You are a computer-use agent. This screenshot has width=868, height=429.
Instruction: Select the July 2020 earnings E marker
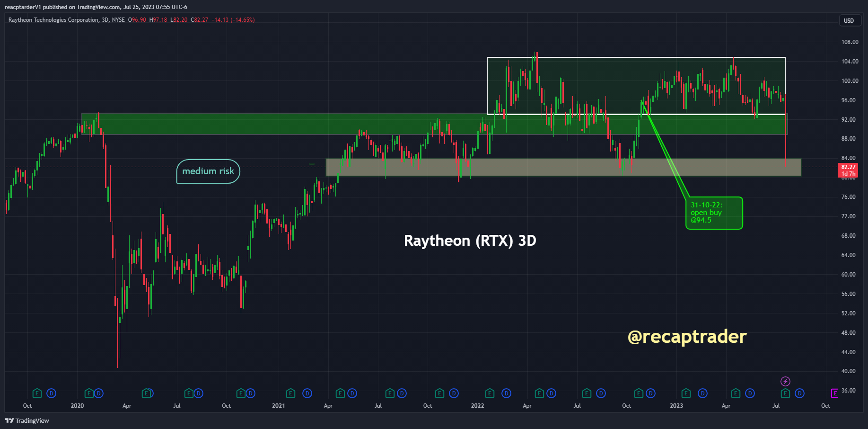[x=189, y=393]
